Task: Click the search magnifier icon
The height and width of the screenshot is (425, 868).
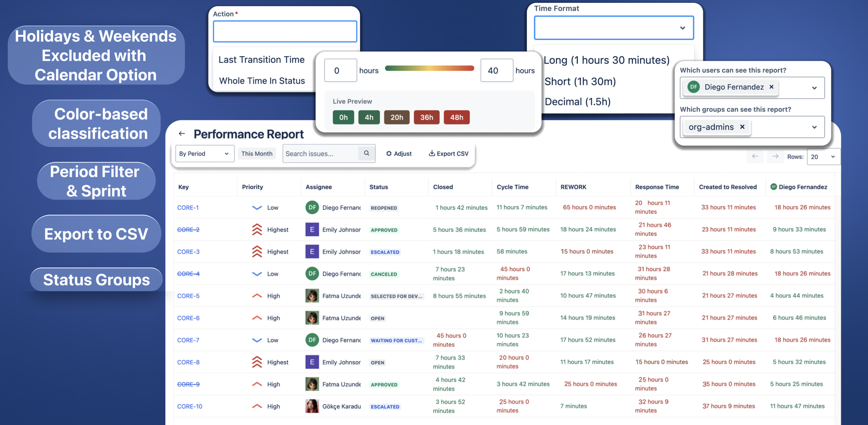Action: [x=367, y=153]
